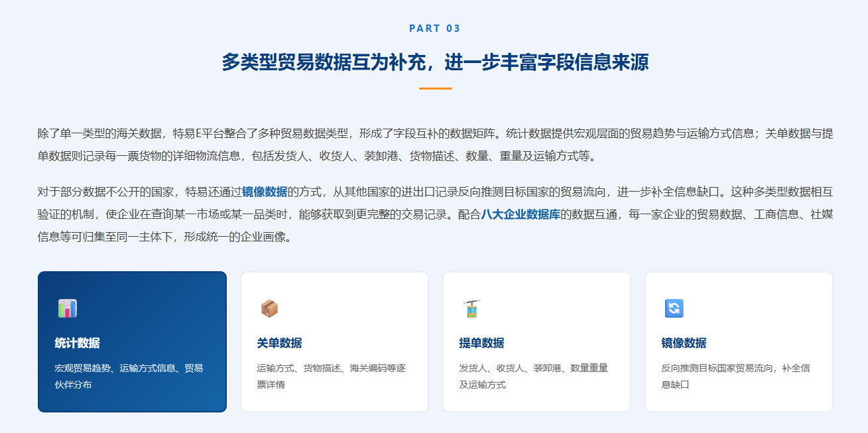Viewport: 868px width, 433px height.
Task: Select the 提单数据 card title
Action: pyautogui.click(x=482, y=343)
